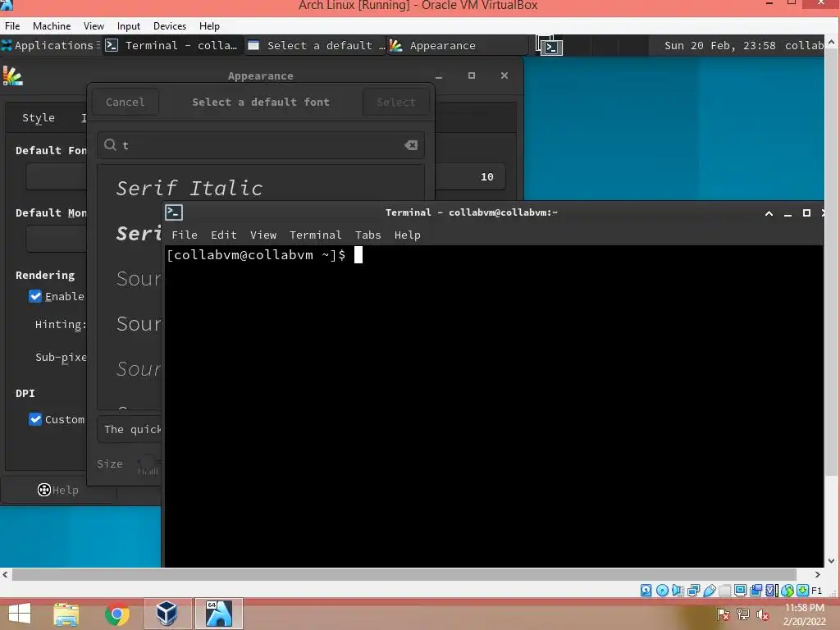Open the Terminal window Edit menu

223,235
